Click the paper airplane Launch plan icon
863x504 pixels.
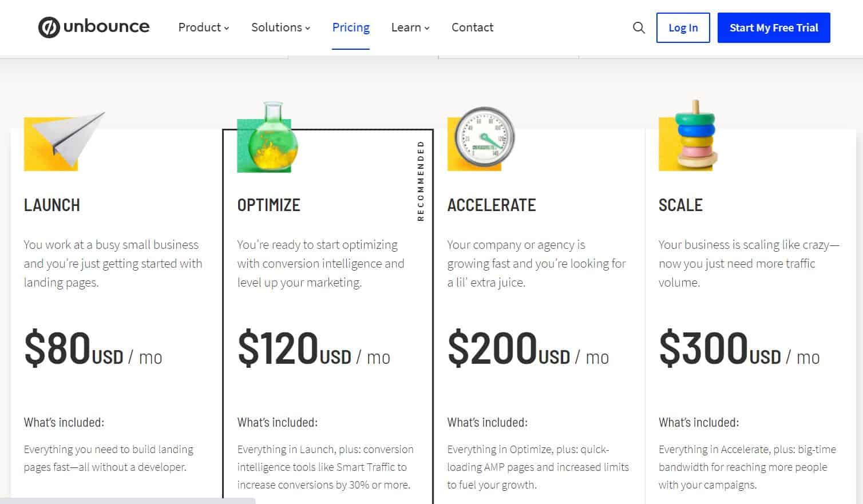tap(63, 139)
